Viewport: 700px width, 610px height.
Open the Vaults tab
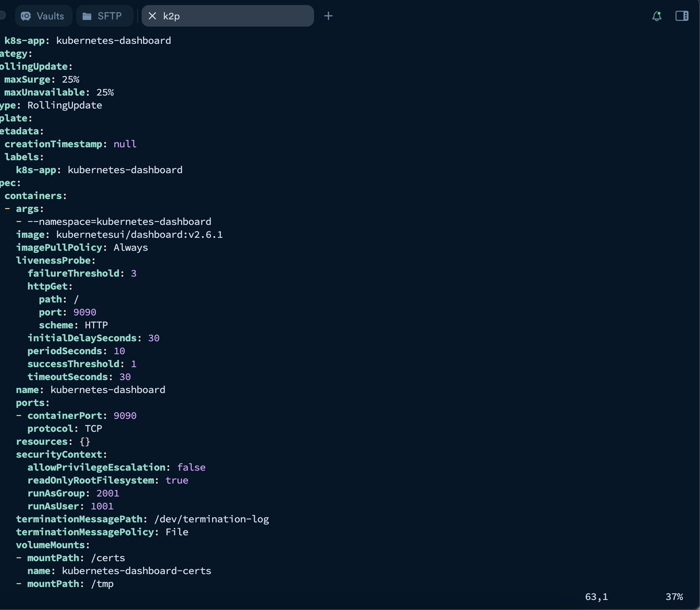pyautogui.click(x=43, y=16)
